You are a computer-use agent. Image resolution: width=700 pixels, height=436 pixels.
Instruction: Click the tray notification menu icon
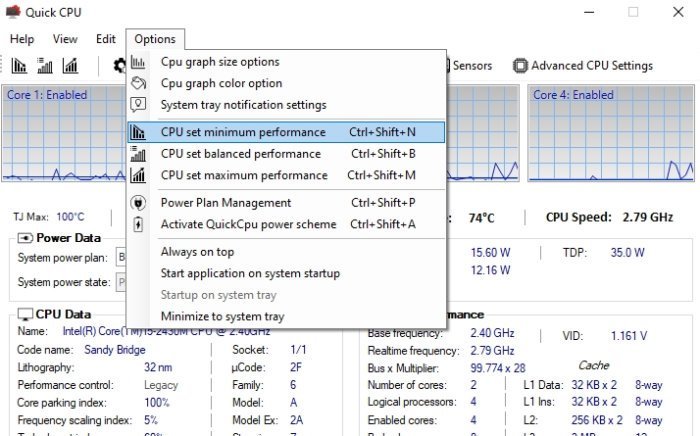pos(138,105)
